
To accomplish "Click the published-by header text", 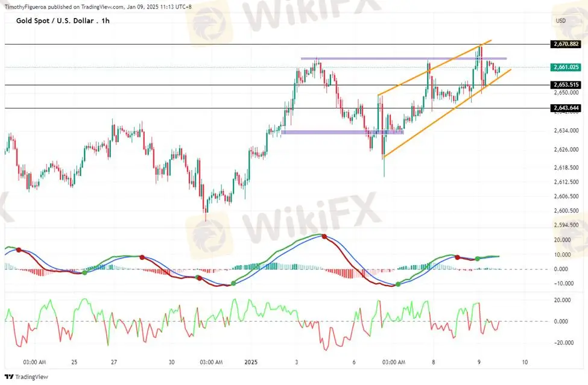I will click(98, 7).
